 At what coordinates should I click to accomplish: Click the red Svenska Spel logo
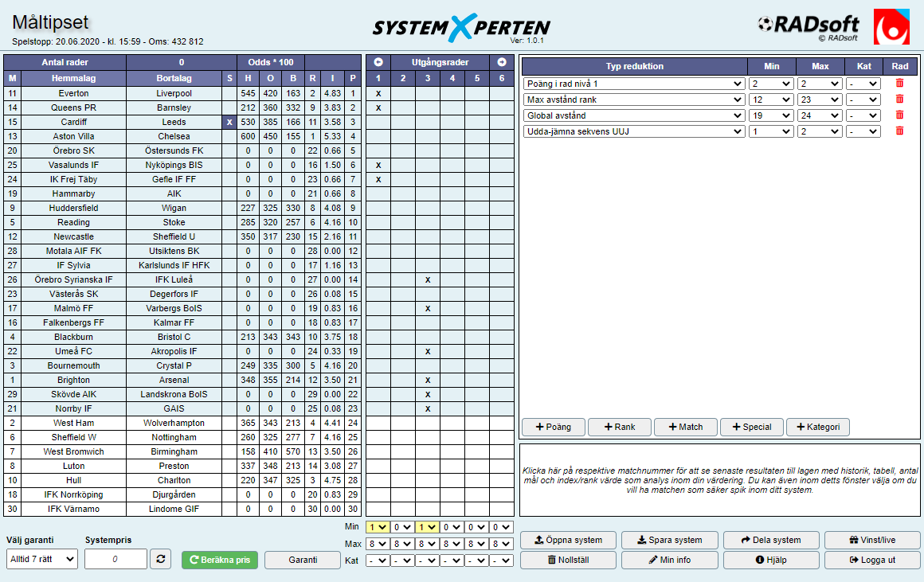891,28
